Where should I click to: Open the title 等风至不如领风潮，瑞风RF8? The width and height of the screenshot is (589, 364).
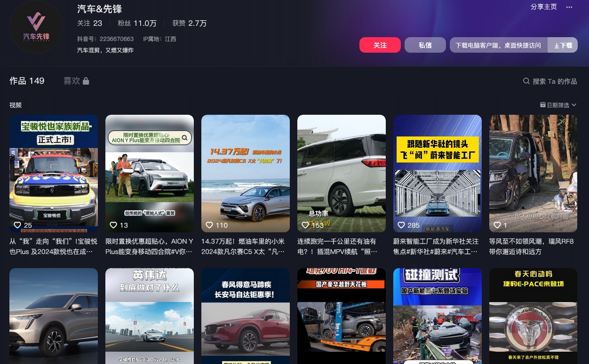click(533, 246)
